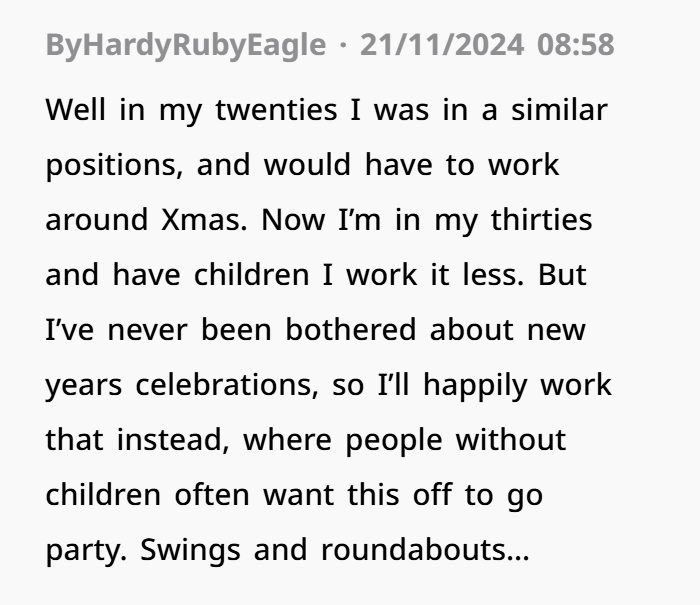Click the opening word 'Well' of the post
This screenshot has height=605, width=700.
tap(76, 110)
